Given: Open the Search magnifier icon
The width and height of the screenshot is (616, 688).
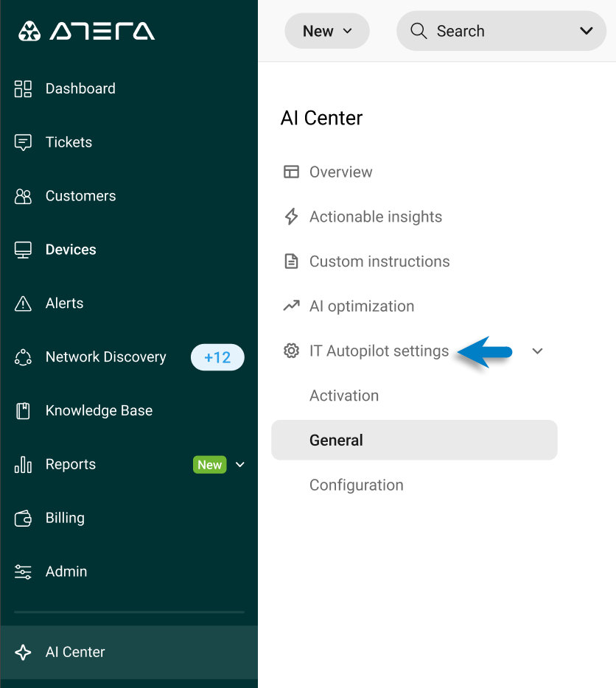Looking at the screenshot, I should pos(418,31).
